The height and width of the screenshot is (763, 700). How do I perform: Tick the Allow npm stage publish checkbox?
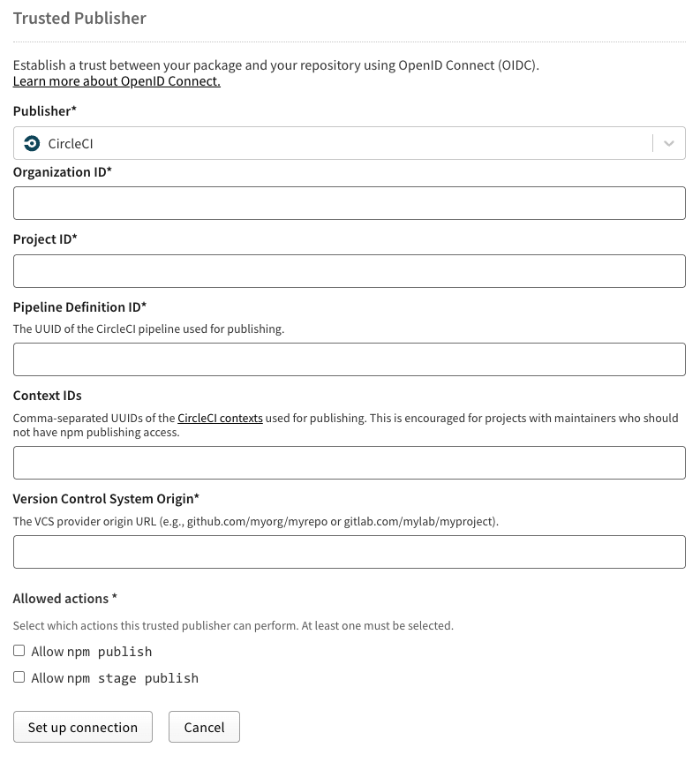point(19,676)
